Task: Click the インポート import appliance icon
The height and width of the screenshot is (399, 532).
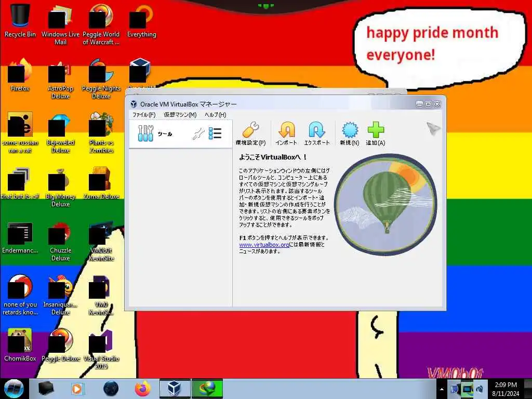Action: click(286, 134)
